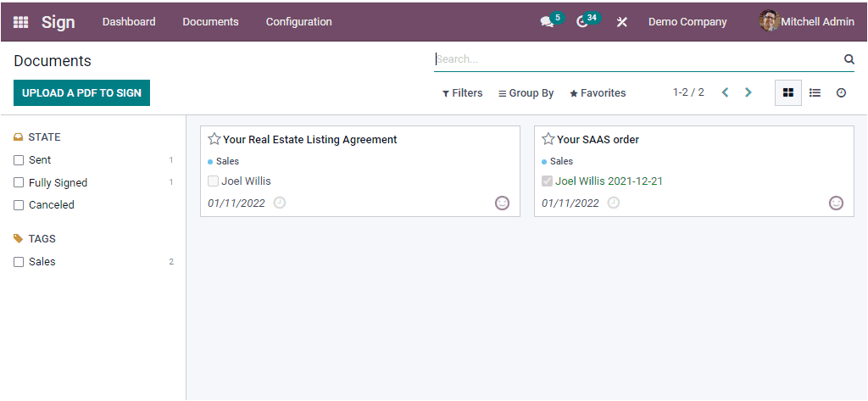This screenshot has height=401, width=868.
Task: Star the Real Estate Listing Agreement document
Action: point(214,139)
